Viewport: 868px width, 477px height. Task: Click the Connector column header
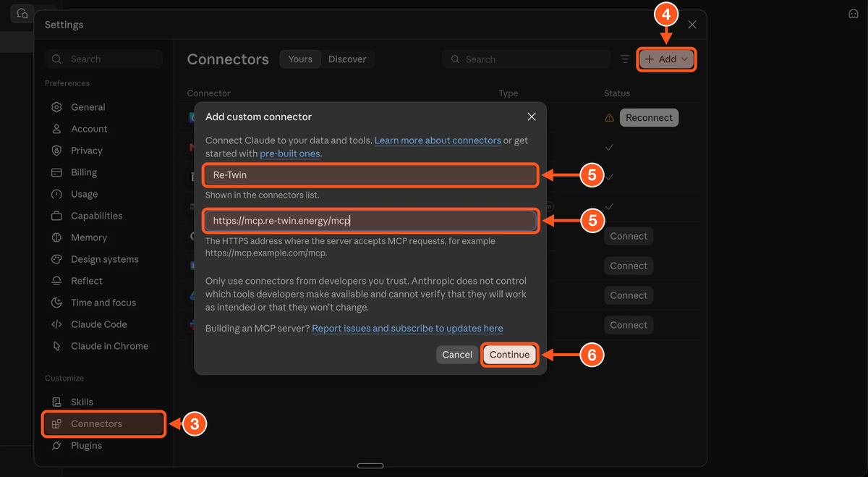tap(208, 93)
